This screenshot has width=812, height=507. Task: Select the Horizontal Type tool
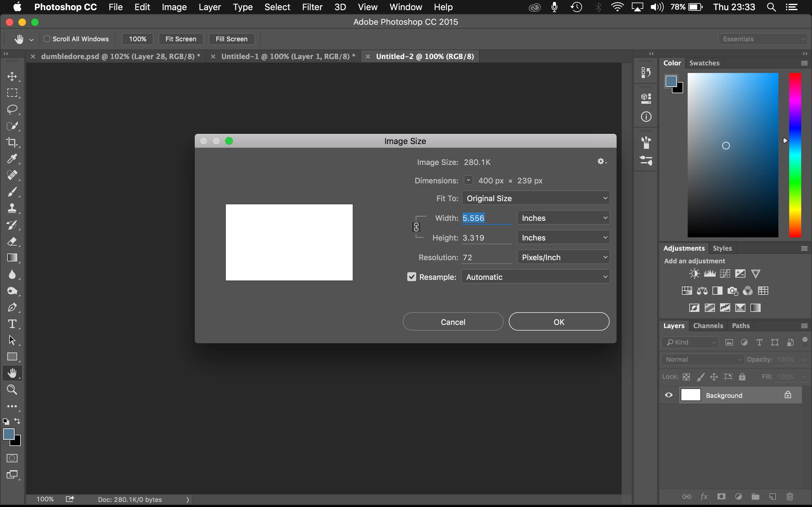[12, 324]
